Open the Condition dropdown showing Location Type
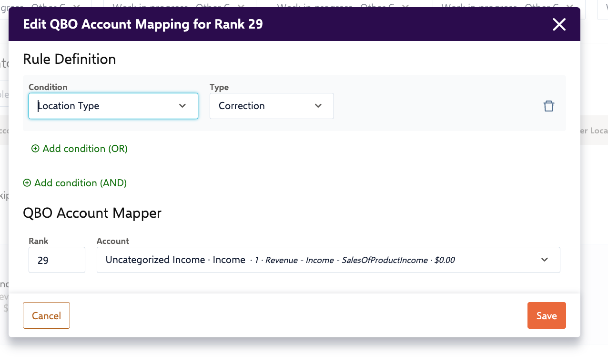Screen dimensions: 608x364 [113, 106]
